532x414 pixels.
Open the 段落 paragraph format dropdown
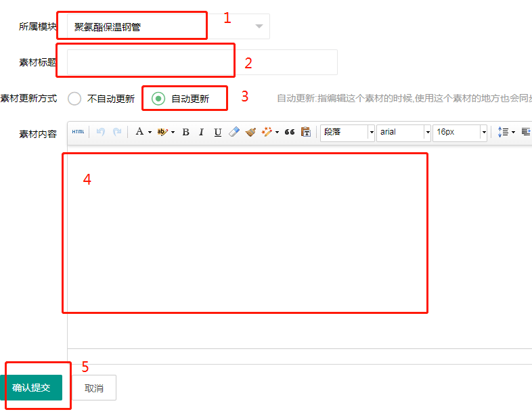pos(371,132)
